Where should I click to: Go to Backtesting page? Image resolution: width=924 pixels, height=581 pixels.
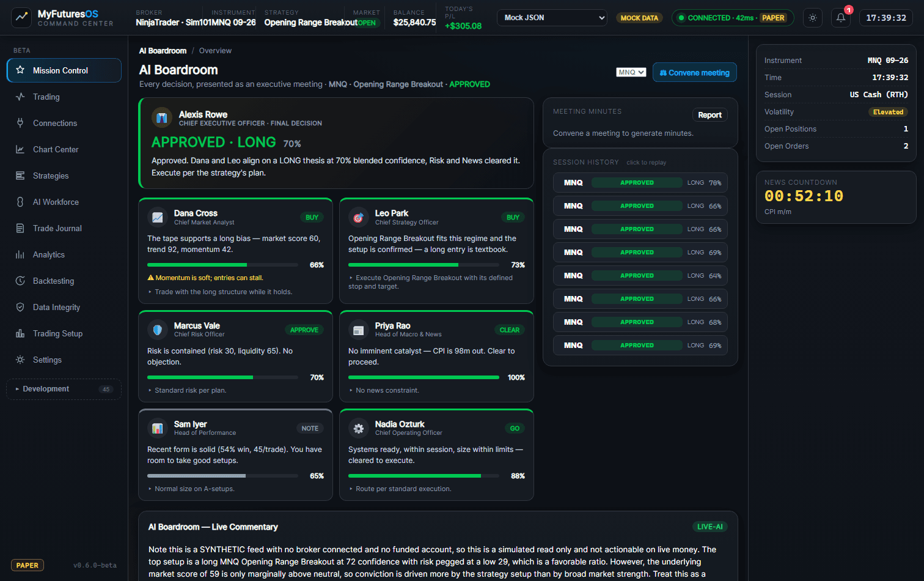(x=64, y=281)
